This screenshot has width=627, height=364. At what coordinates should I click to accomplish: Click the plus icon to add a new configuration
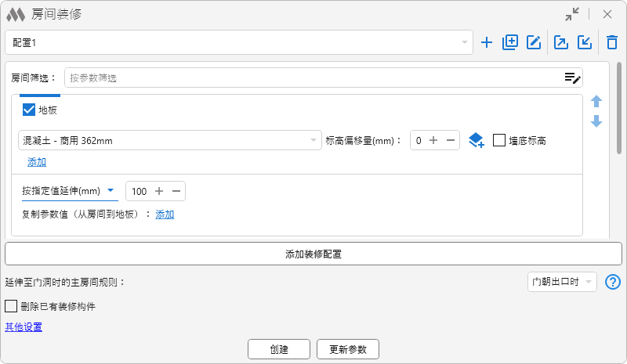pyautogui.click(x=487, y=43)
